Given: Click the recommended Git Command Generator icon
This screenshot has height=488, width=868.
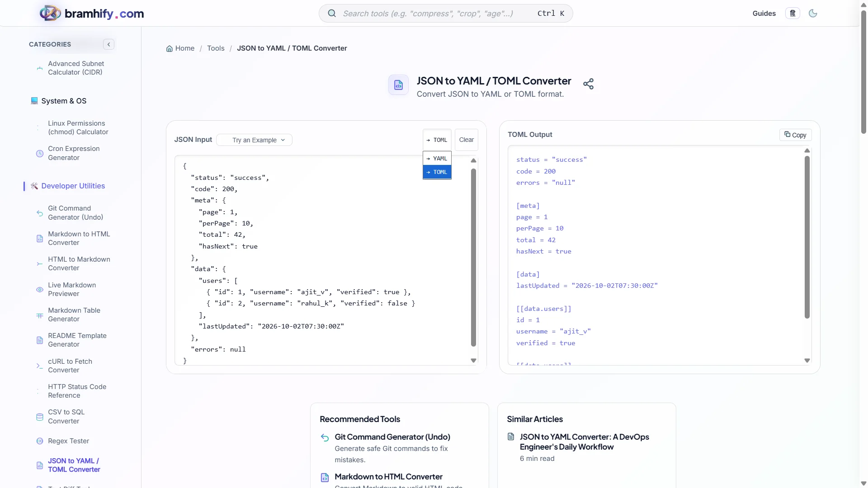Looking at the screenshot, I should [325, 437].
